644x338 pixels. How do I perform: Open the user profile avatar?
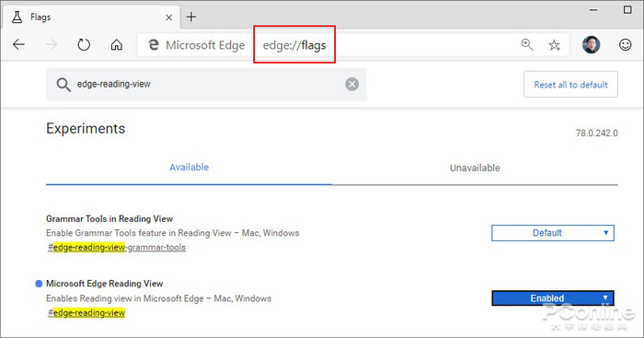(x=591, y=44)
